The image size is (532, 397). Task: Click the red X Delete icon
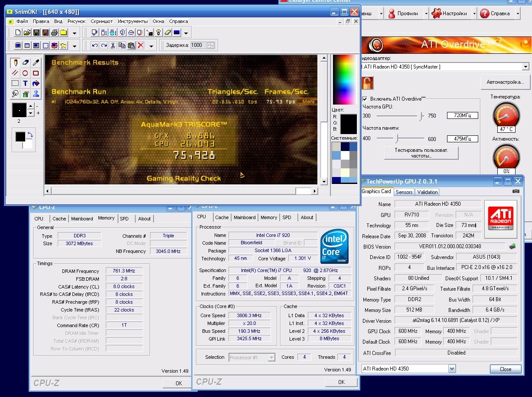click(x=140, y=46)
